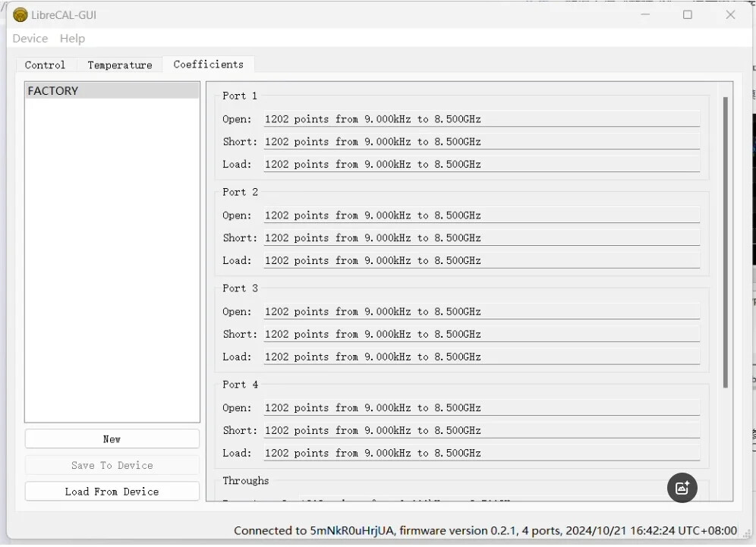
Task: Click the Port 2 Load coefficient field
Action: tap(481, 260)
